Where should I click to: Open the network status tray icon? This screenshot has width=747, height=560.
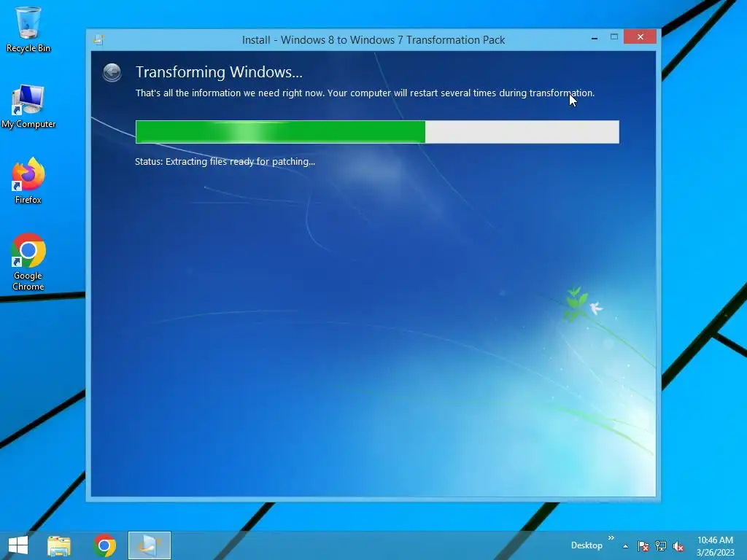pyautogui.click(x=661, y=546)
